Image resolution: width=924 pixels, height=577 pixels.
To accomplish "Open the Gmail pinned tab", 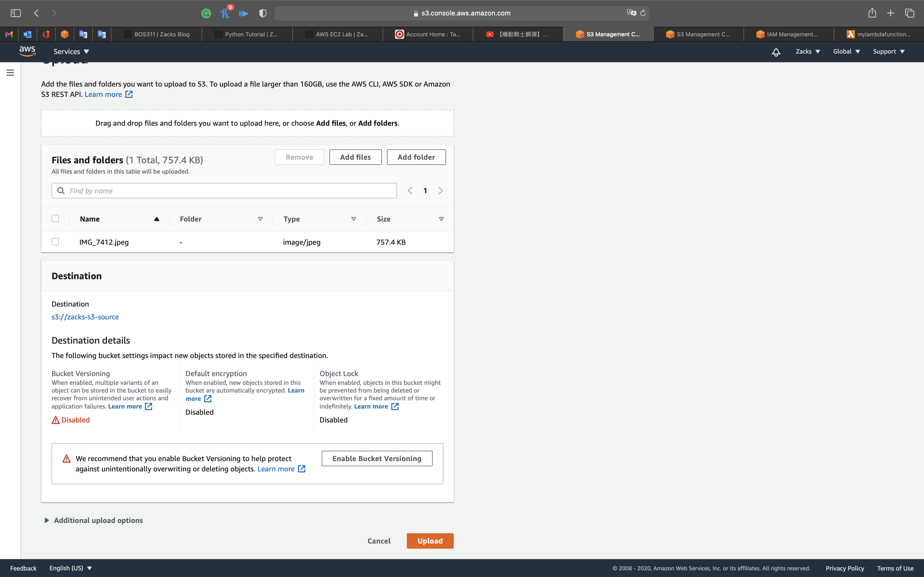I will (x=9, y=34).
